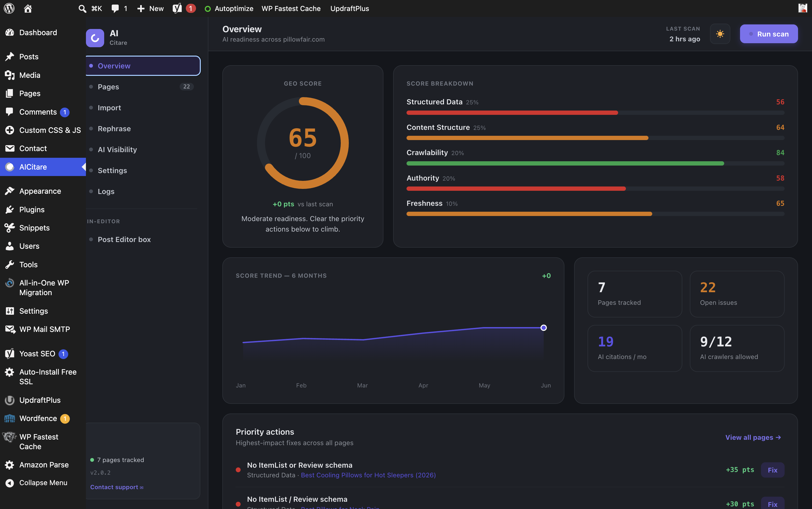Click the Plugins plug icon
The image size is (812, 509).
10,209
